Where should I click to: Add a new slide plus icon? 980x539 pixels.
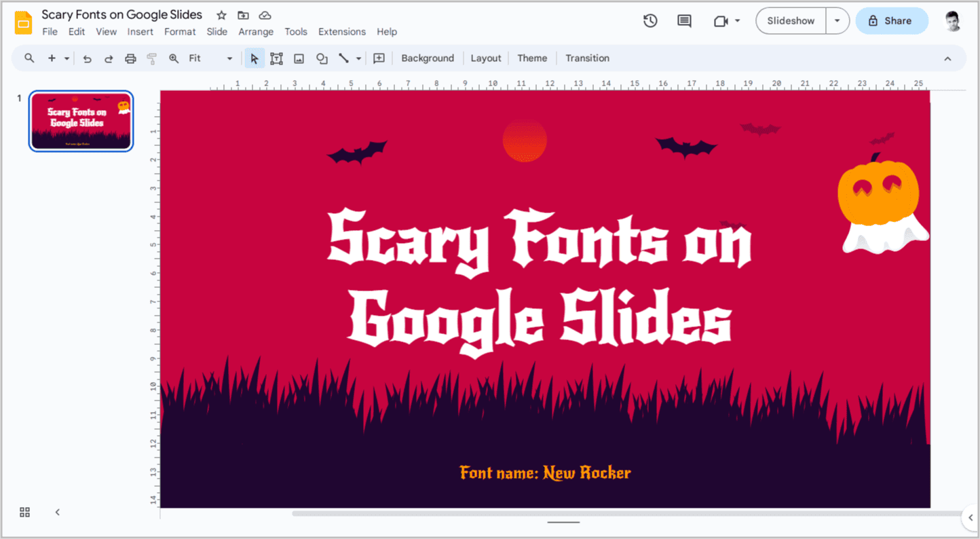tap(52, 58)
